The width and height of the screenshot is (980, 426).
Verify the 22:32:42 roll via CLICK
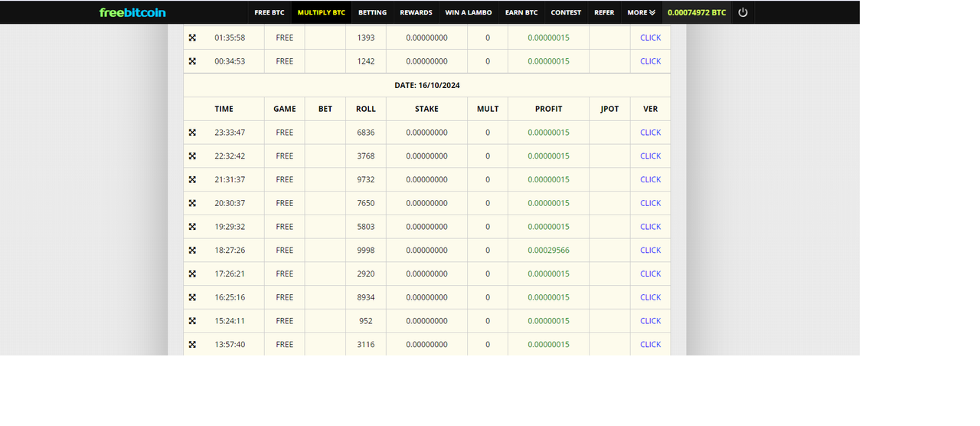click(x=651, y=156)
